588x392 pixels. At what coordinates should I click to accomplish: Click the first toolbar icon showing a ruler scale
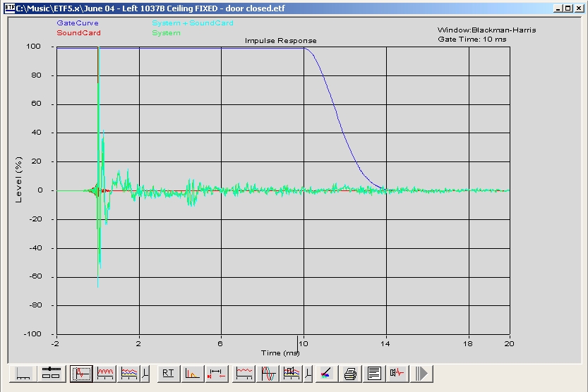pos(23,373)
